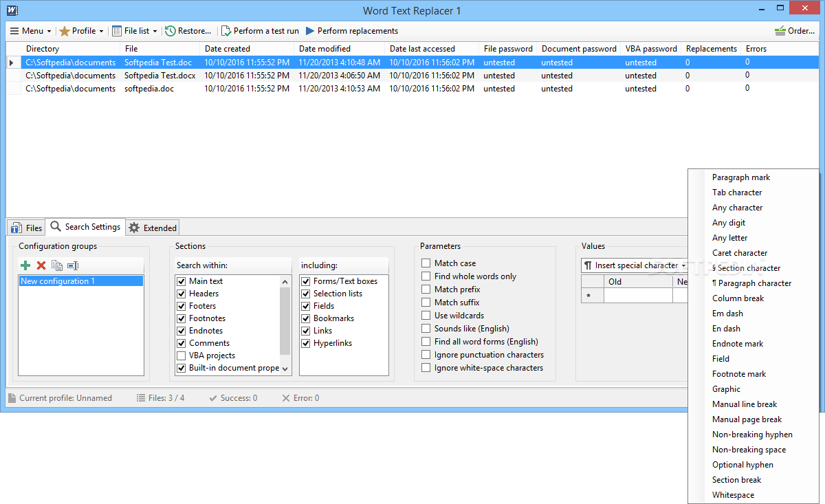
Task: Choose Paragraph mark from special characters
Action: [x=741, y=177]
